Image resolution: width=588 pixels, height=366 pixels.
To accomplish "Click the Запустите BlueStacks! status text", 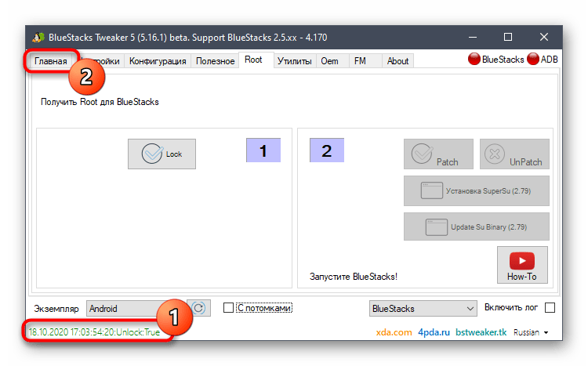I will tap(354, 277).
